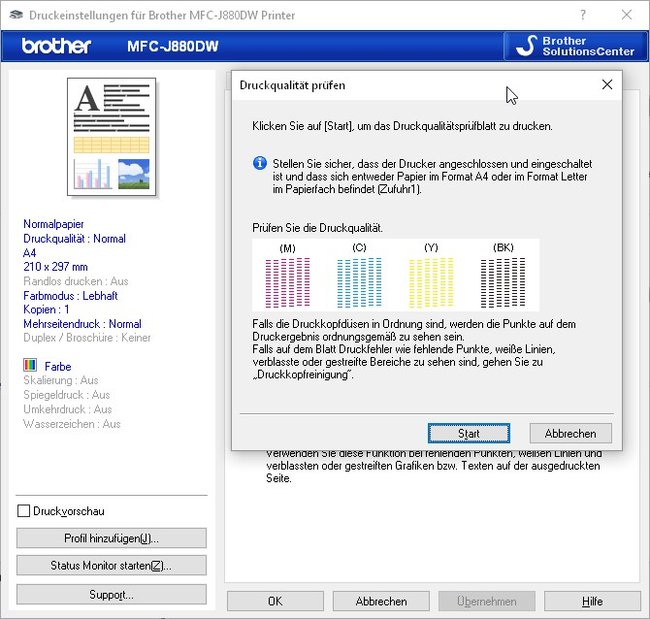
Task: Confirm settings with OK button
Action: (275, 601)
